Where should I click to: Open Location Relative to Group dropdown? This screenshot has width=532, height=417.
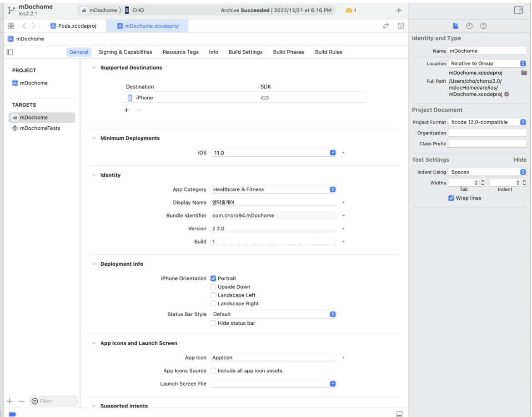tap(487, 64)
